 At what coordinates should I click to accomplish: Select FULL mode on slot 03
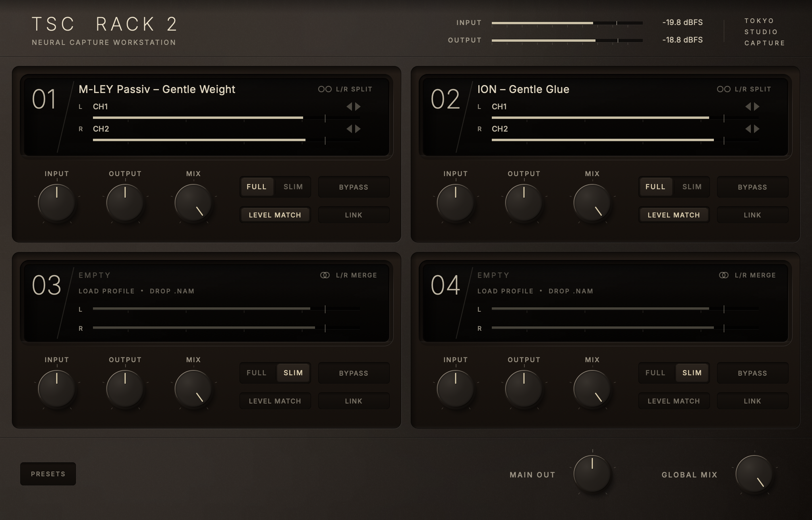click(x=257, y=373)
